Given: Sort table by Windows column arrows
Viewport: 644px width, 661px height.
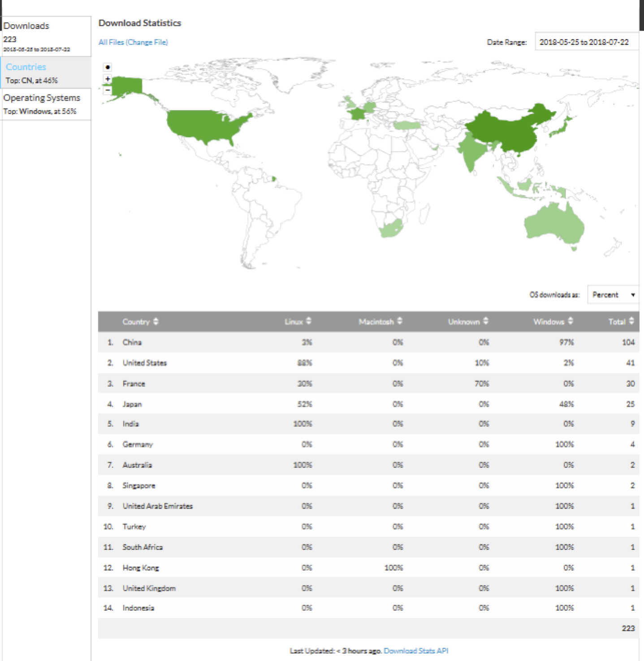Looking at the screenshot, I should click(x=571, y=321).
